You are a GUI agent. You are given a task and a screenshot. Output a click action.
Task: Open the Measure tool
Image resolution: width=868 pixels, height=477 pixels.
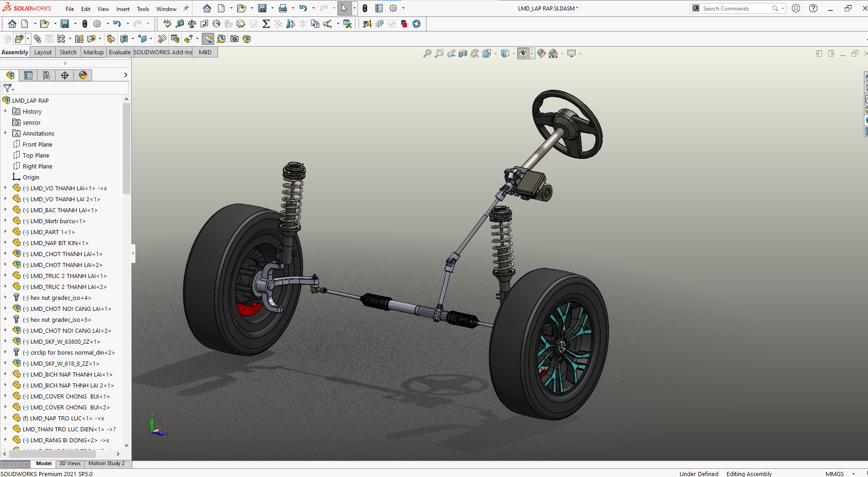coord(180,24)
